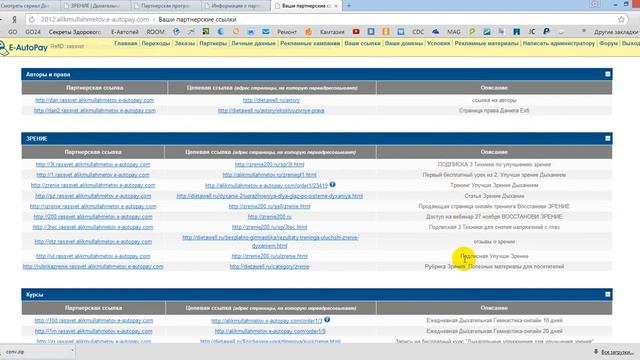This screenshot has width=640, height=360.
Task: Click the dan2.rassvet partner link
Action: (x=94, y=110)
